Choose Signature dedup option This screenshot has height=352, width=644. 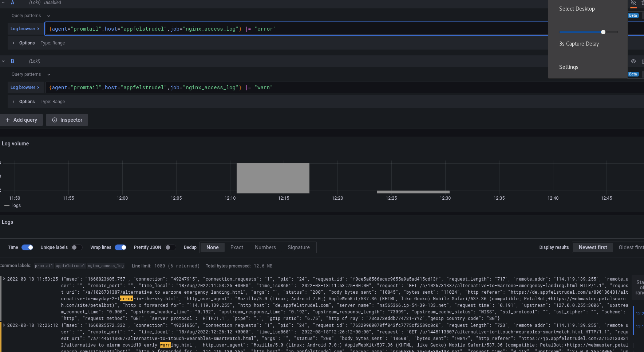(299, 247)
